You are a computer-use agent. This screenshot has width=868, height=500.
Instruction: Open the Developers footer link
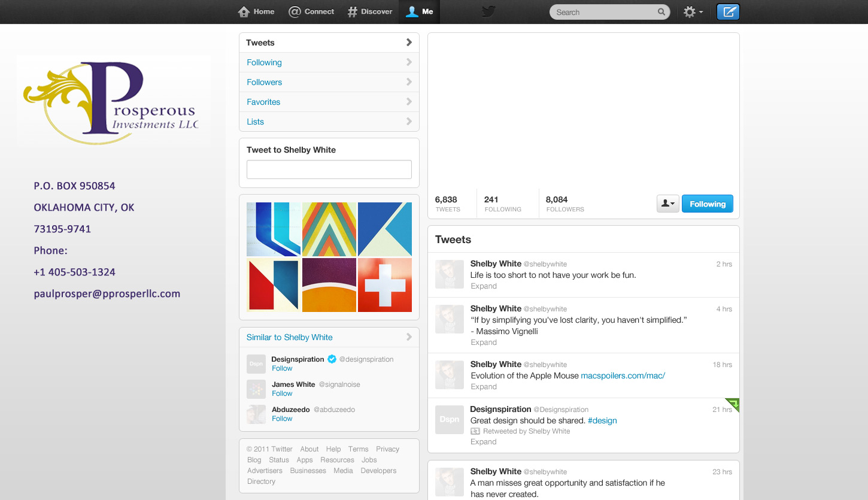point(378,471)
